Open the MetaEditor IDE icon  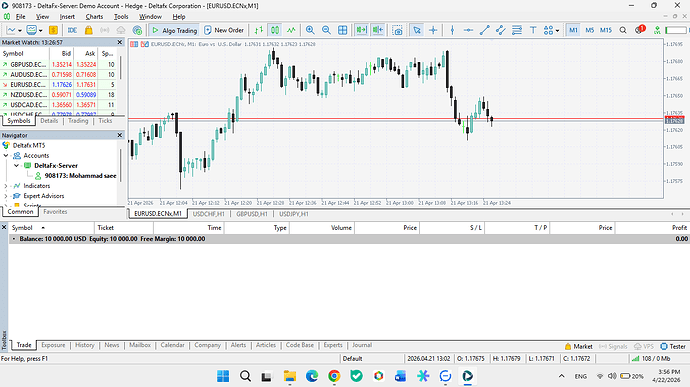(72, 30)
